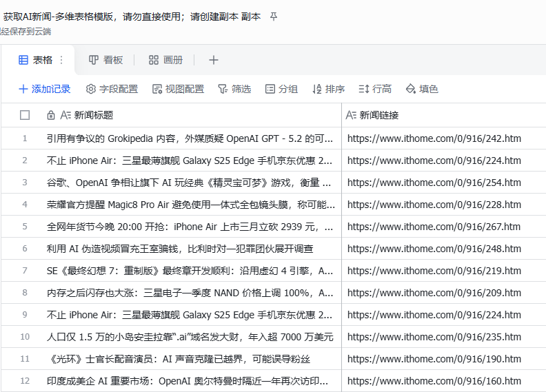Click row number 1
The height and width of the screenshot is (392, 546).
coord(25,138)
